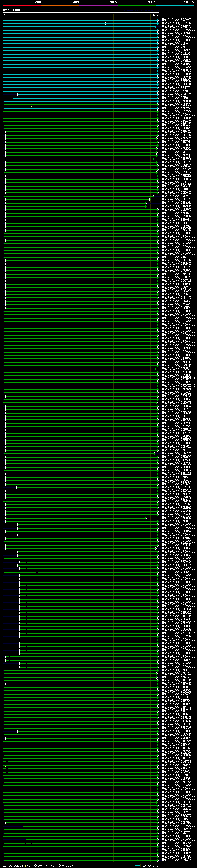Click the query name AV409959
Screen dimensions: 197x868
pyautogui.click(x=11, y=10)
